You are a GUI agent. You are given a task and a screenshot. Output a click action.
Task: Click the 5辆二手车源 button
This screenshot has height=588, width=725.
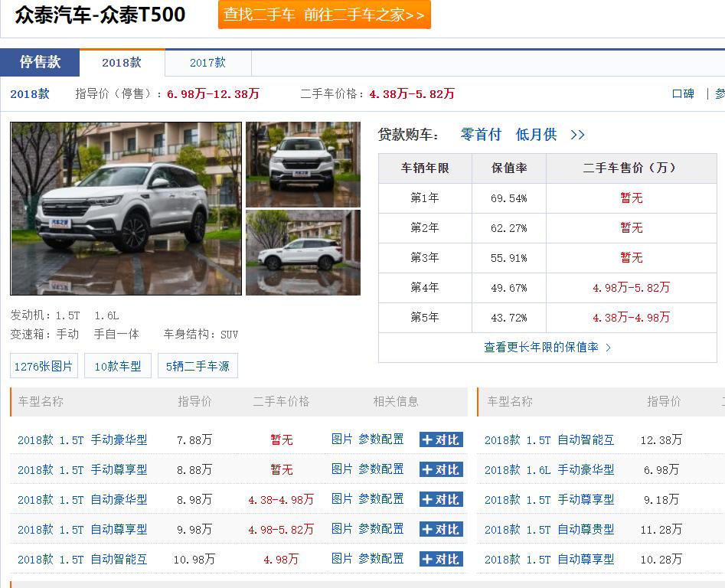click(198, 365)
